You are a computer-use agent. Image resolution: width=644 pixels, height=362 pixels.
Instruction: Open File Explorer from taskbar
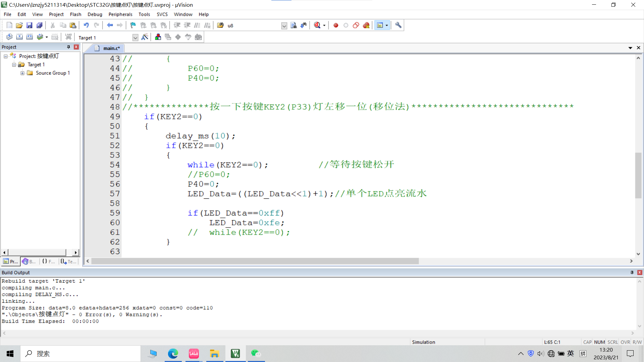tap(214, 354)
